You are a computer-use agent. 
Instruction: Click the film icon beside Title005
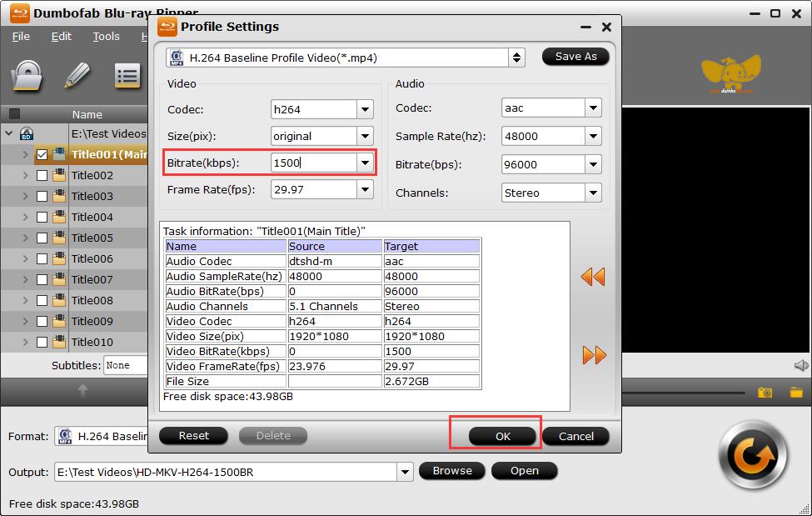[x=59, y=238]
